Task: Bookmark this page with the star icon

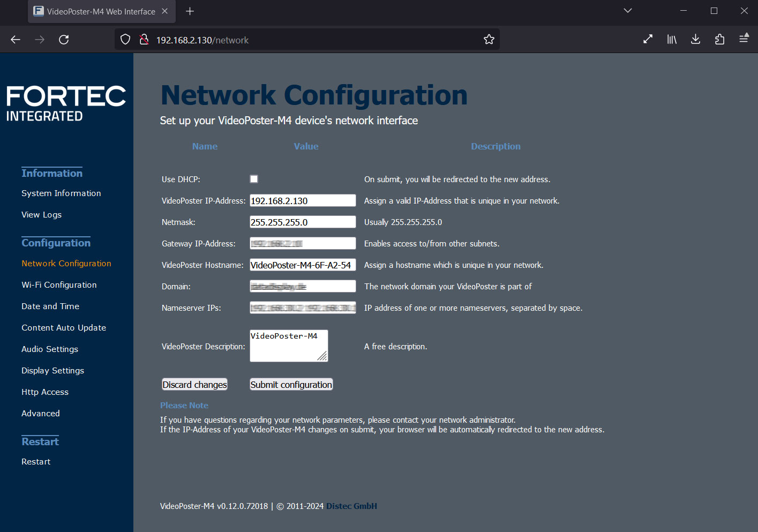Action: (489, 40)
